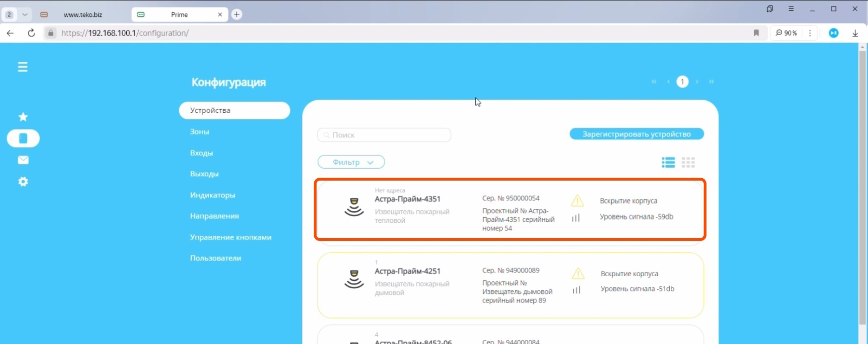868x344 pixels.
Task: Expand the Фильтр dropdown
Action: tap(351, 162)
